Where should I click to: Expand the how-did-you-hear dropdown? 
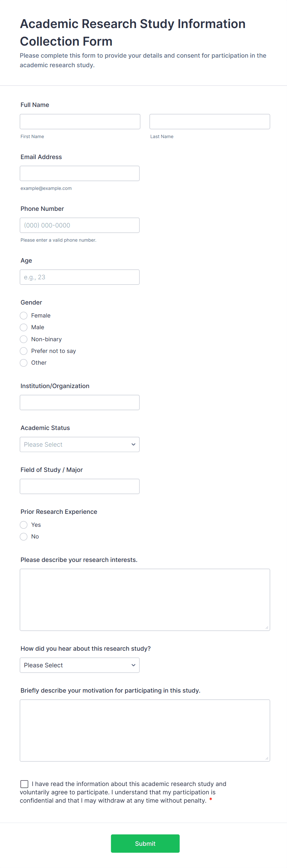point(80,665)
